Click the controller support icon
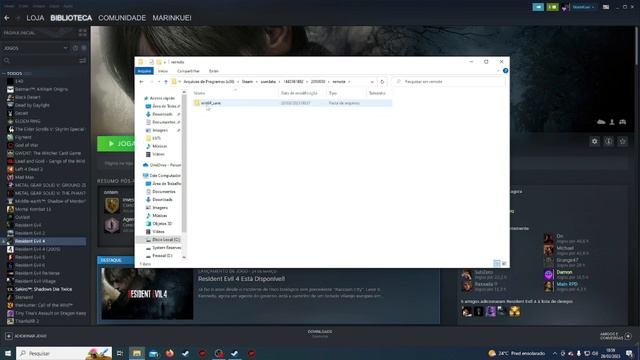640x360 pixels. click(x=622, y=122)
